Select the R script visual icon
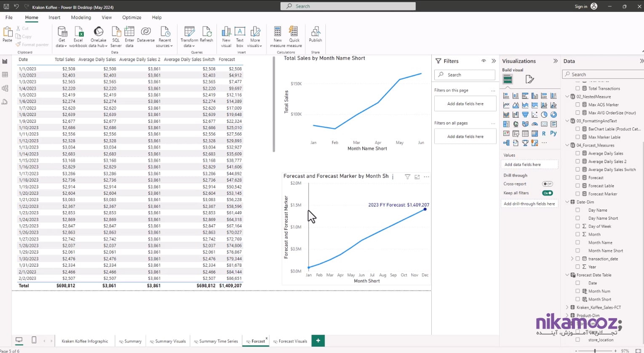The height and width of the screenshot is (353, 644). tap(544, 133)
